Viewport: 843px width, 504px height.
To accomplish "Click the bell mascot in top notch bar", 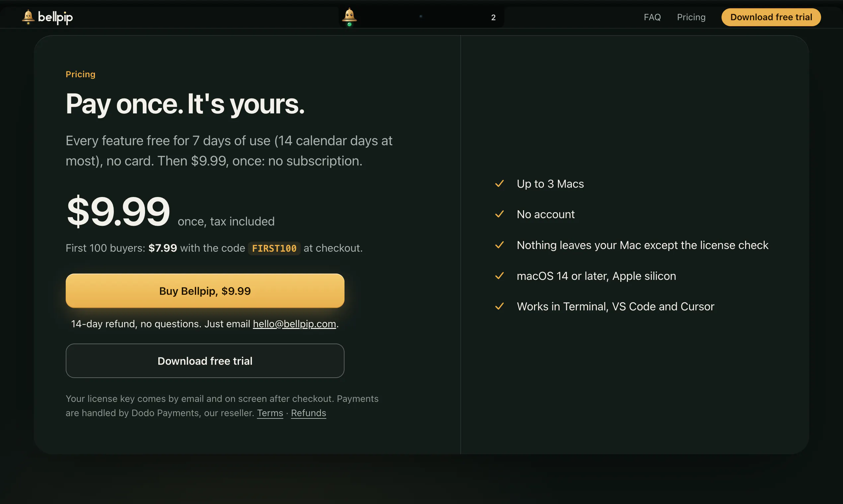I will [349, 17].
